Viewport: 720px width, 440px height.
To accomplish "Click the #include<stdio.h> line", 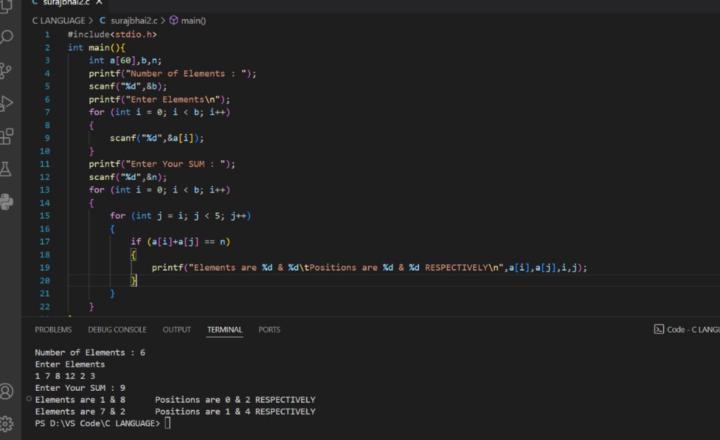I will pos(112,34).
